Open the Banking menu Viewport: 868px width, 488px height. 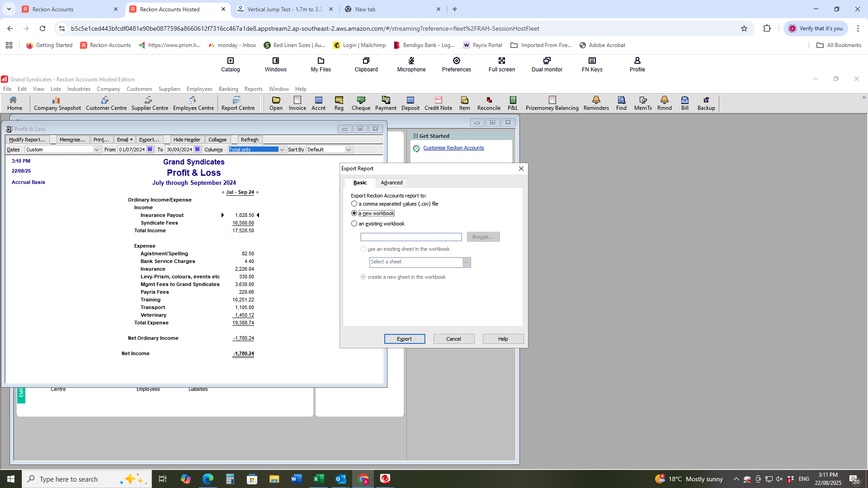pyautogui.click(x=228, y=89)
